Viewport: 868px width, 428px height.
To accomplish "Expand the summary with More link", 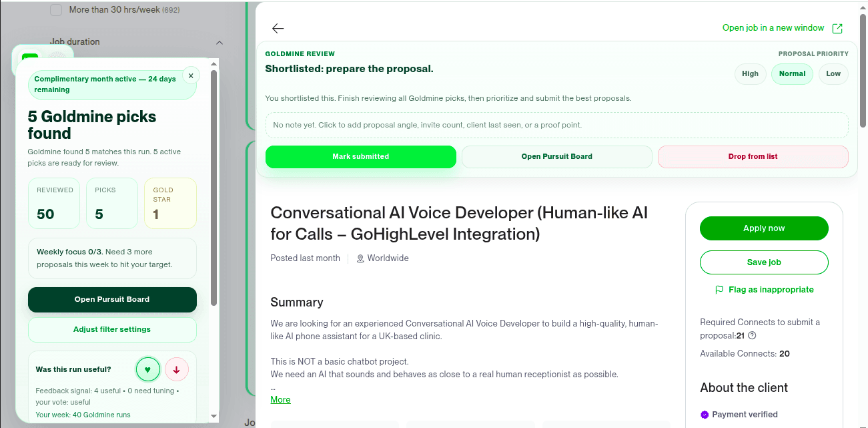I will 280,399.
